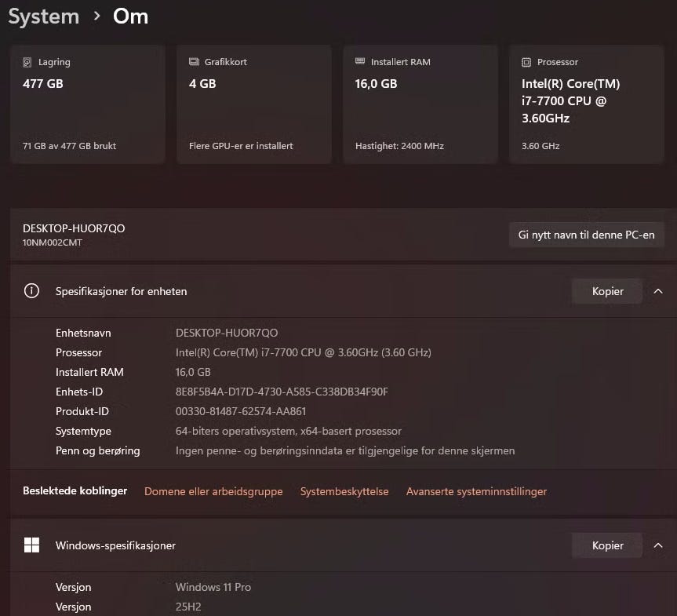Click the Enhets-ID value 8E8F5B4A-D17D-4730
This screenshot has width=677, height=616.
point(282,392)
